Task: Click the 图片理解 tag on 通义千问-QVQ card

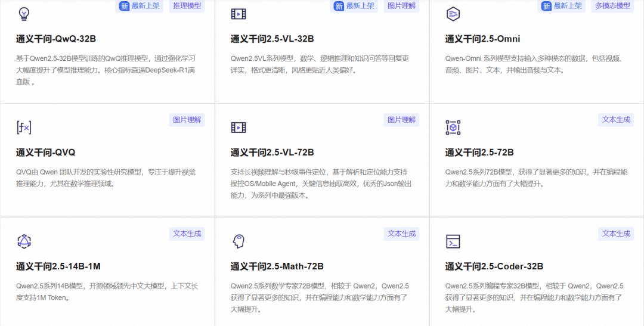Action: click(187, 120)
